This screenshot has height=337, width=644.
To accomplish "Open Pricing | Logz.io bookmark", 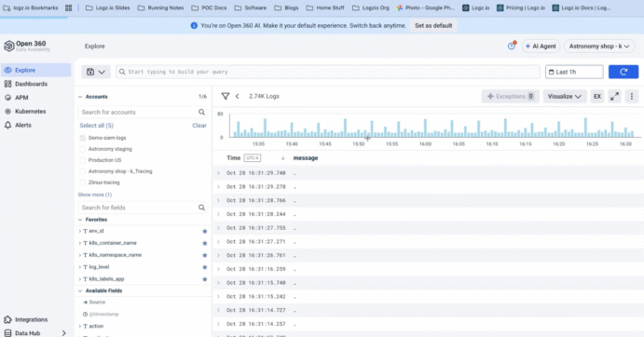I will pos(521,7).
